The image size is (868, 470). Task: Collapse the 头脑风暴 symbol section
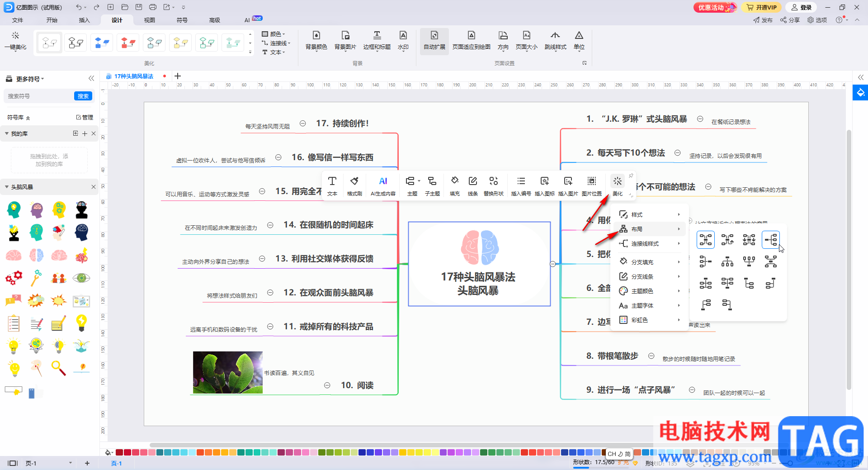click(x=7, y=187)
